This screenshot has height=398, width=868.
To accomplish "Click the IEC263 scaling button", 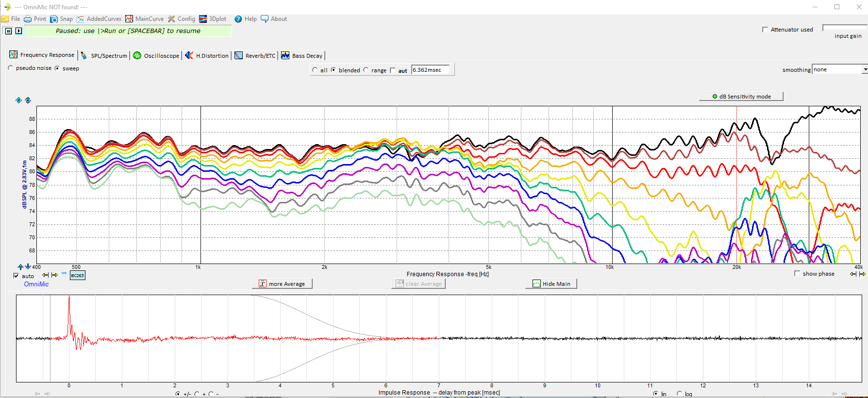I will click(77, 276).
